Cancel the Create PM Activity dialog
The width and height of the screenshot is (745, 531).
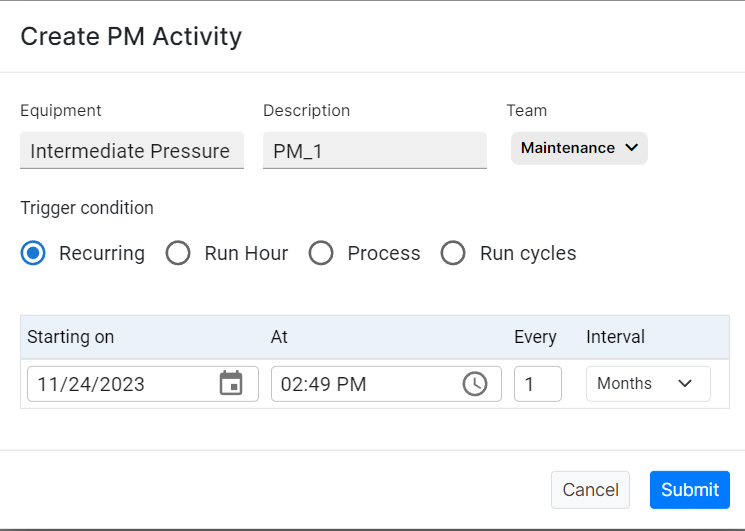pyautogui.click(x=590, y=490)
